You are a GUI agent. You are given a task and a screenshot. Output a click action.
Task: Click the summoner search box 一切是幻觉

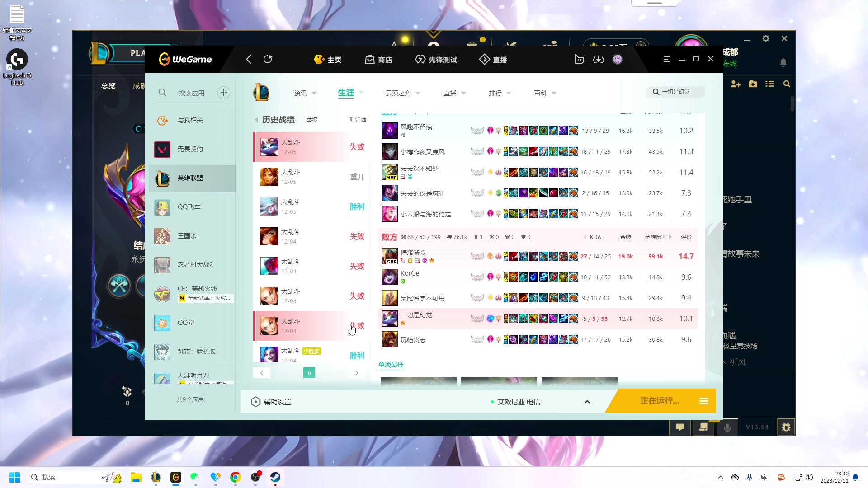pyautogui.click(x=675, y=92)
